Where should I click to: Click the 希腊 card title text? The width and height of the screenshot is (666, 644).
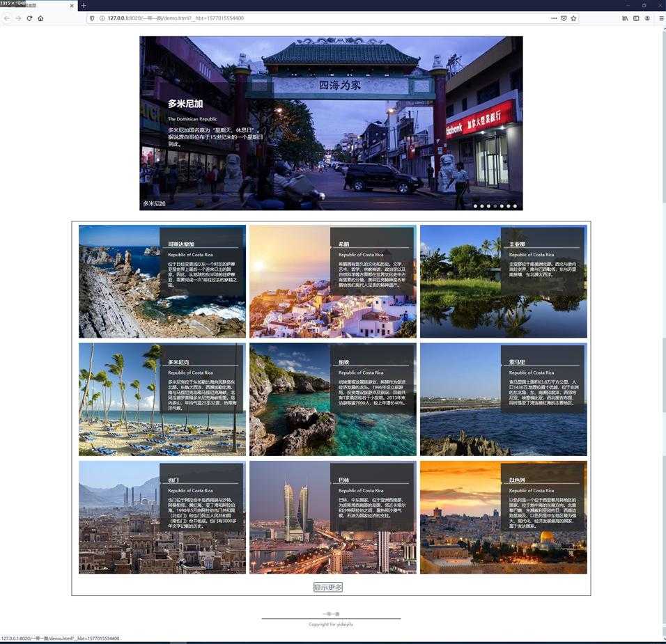pyautogui.click(x=343, y=244)
